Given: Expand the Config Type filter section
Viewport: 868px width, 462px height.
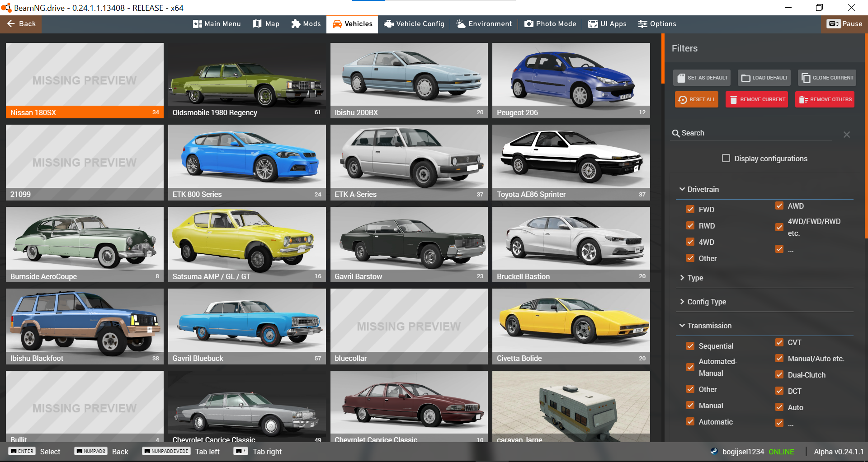Looking at the screenshot, I should coord(703,302).
